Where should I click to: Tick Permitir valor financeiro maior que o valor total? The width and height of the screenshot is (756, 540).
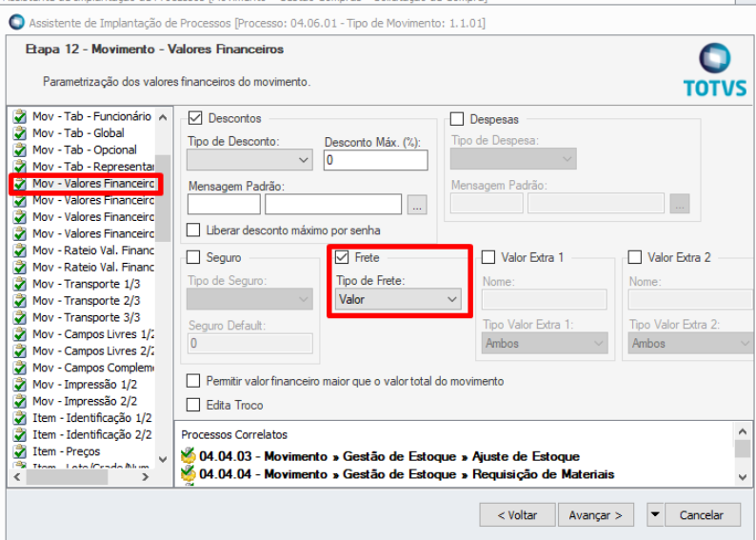193,381
